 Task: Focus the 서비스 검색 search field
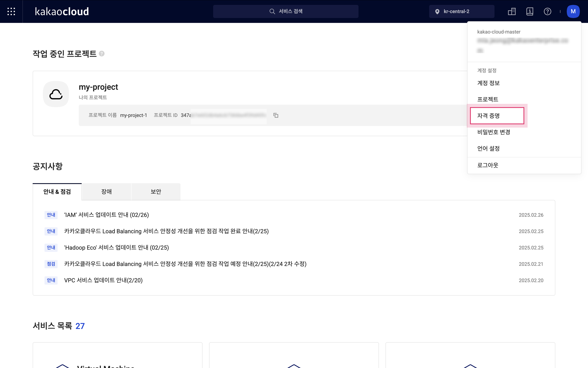[x=286, y=11]
